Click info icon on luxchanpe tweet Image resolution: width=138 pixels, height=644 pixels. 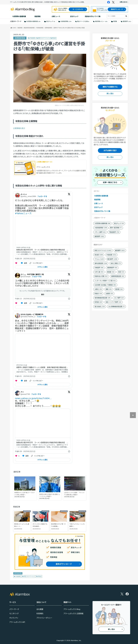tap(69, 299)
